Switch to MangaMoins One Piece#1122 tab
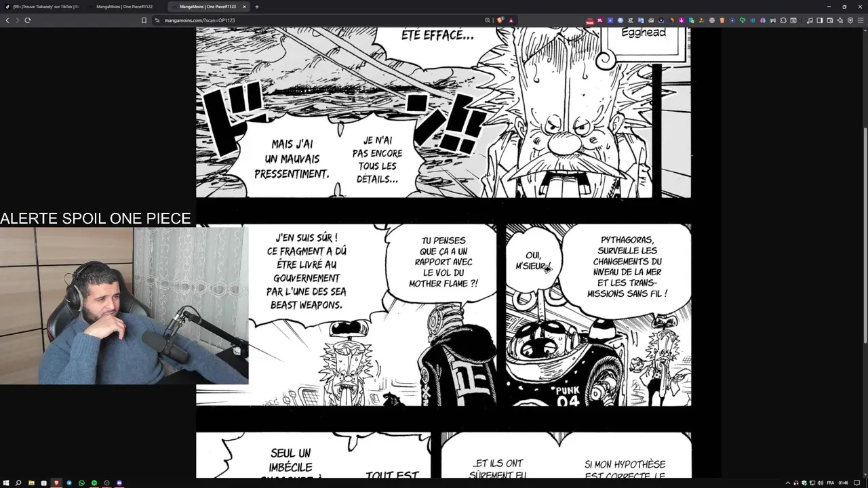 (125, 7)
